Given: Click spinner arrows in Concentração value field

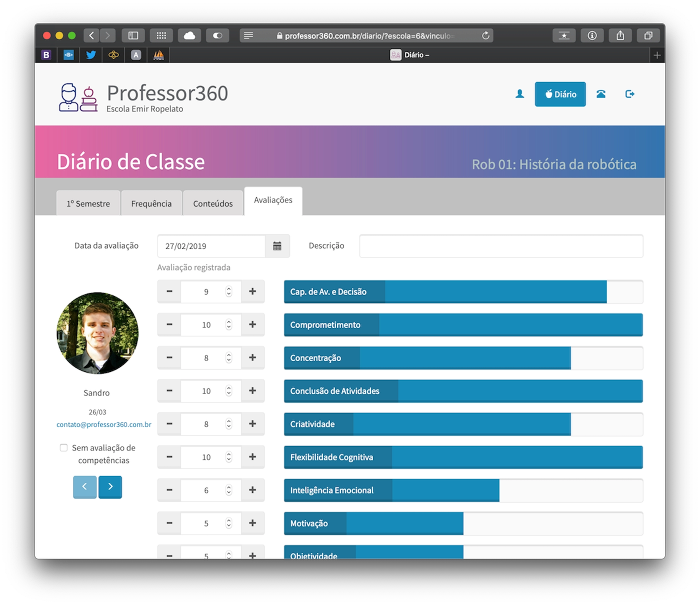Looking at the screenshot, I should point(228,358).
